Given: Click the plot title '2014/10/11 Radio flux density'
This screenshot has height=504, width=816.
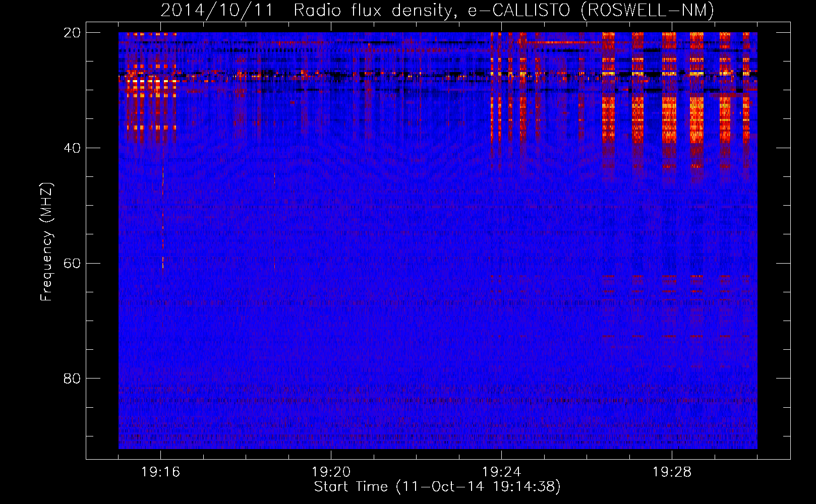Looking at the screenshot, I should pos(438,10).
